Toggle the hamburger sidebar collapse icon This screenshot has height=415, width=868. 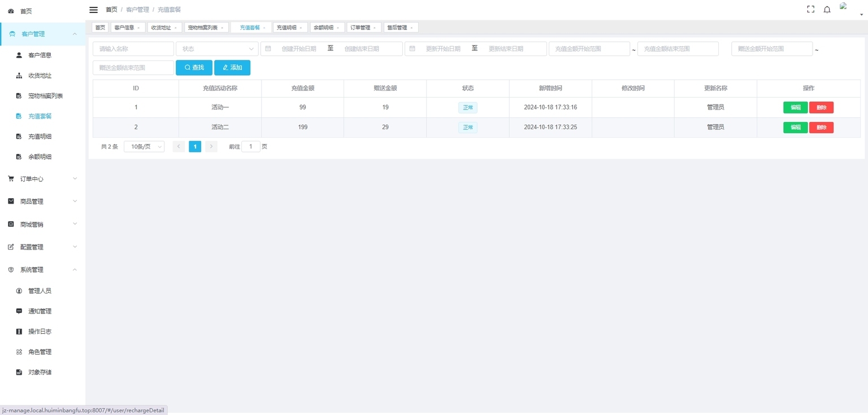pos(94,10)
